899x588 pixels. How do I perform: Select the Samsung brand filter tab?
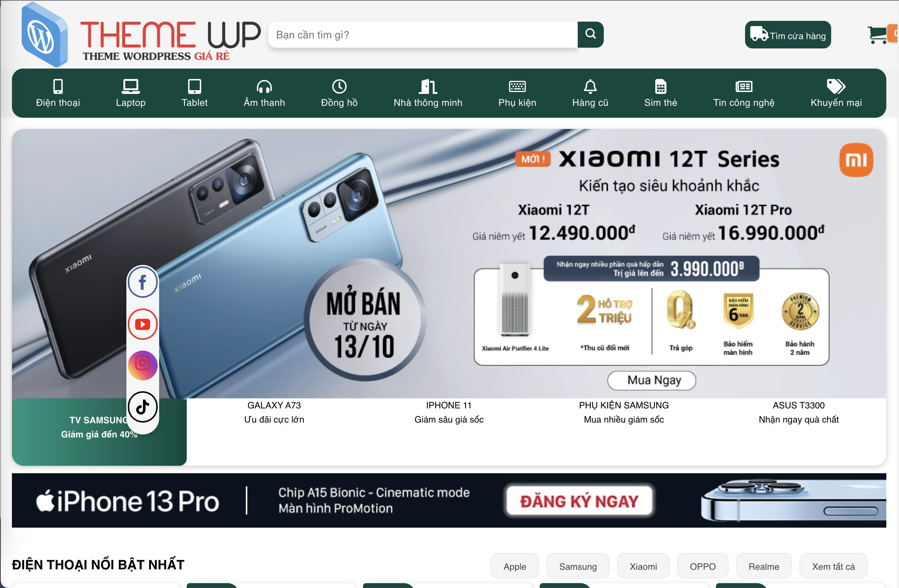tap(578, 566)
